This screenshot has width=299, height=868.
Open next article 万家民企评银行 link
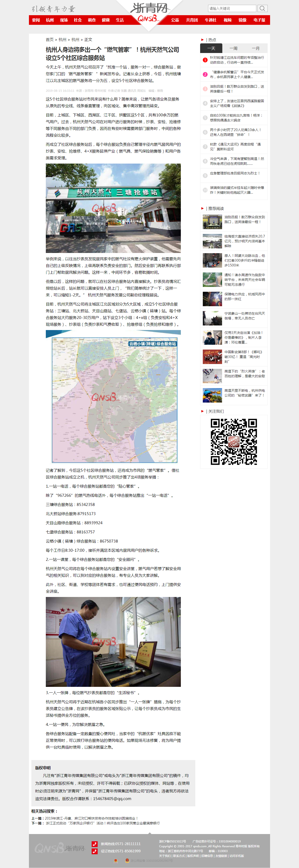[103, 823]
